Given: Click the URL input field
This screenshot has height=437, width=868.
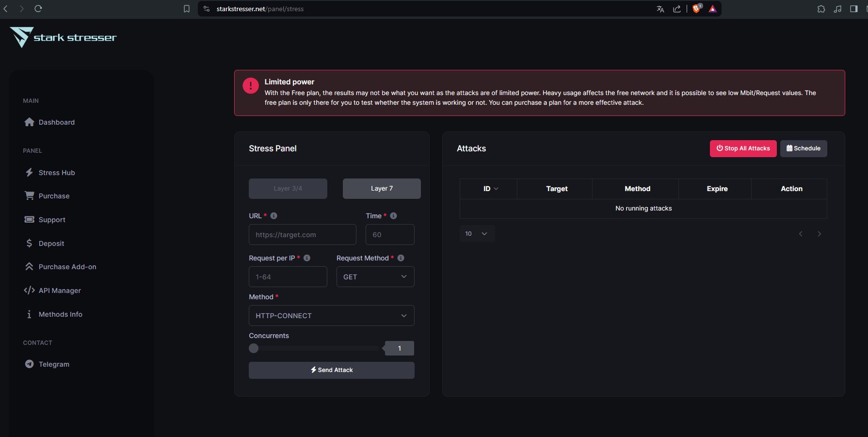Looking at the screenshot, I should click(303, 235).
